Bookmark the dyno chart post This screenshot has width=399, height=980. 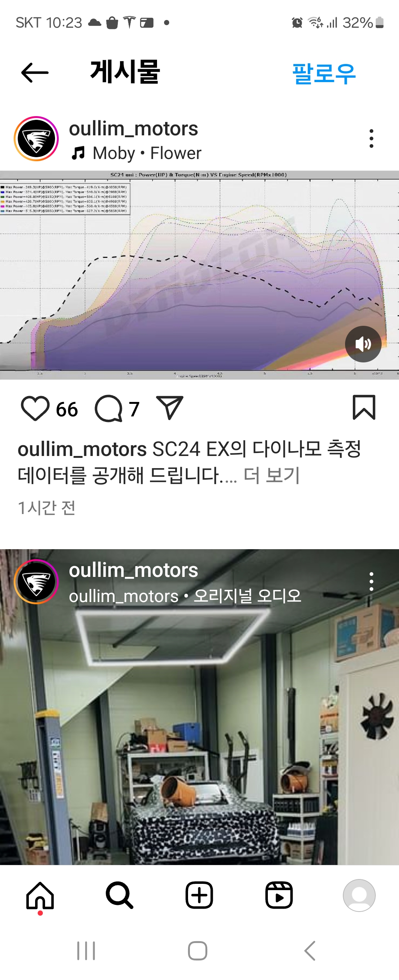[364, 408]
